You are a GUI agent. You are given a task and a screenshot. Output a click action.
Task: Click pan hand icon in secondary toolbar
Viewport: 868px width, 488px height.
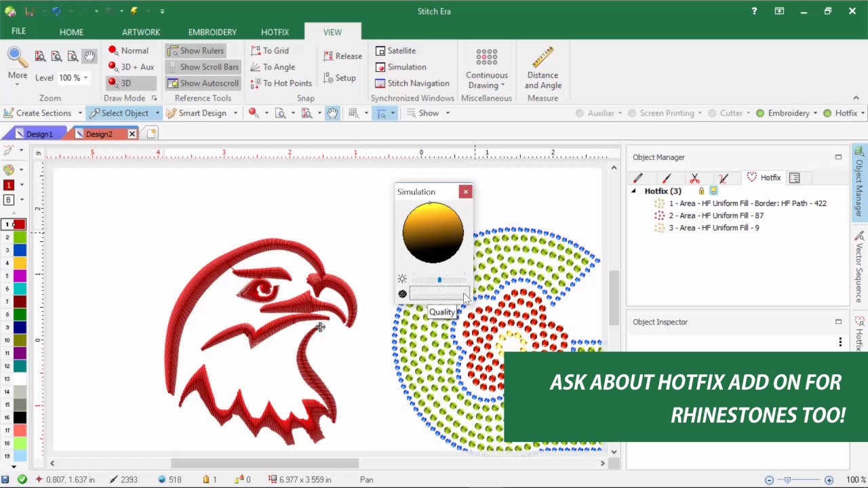click(x=332, y=113)
